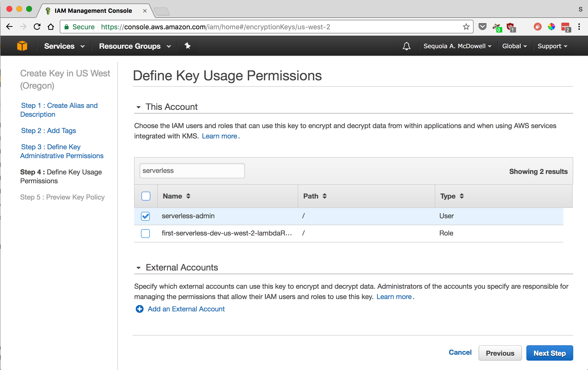This screenshot has height=370, width=588.
Task: Click the plus icon for adding external account
Action: point(139,309)
